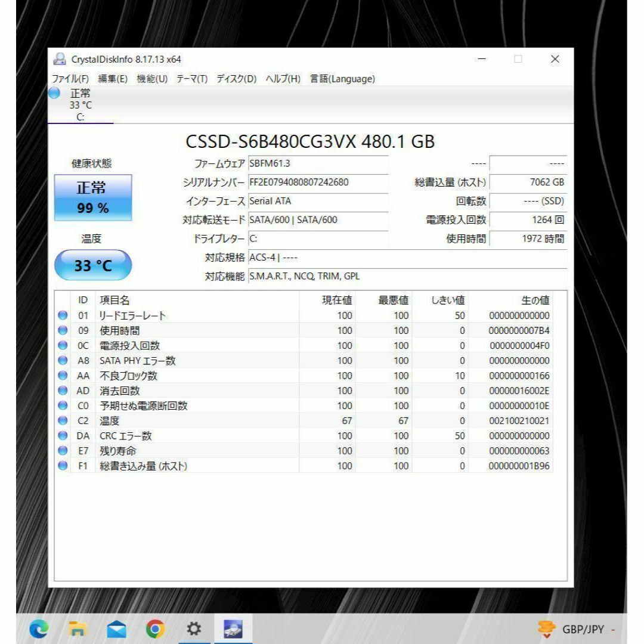Click the status orb for row F1 総書き込み量

(63, 465)
